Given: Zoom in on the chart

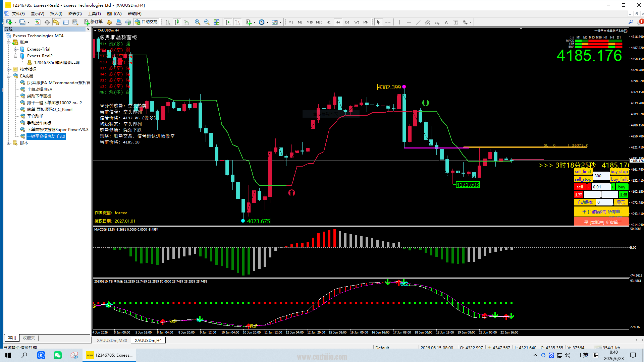Looking at the screenshot, I should pyautogui.click(x=198, y=22).
